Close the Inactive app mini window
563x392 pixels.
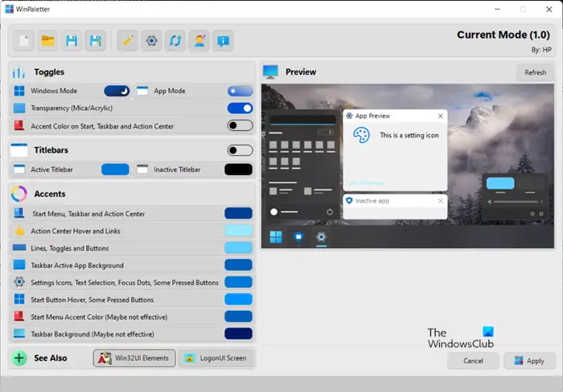(440, 201)
